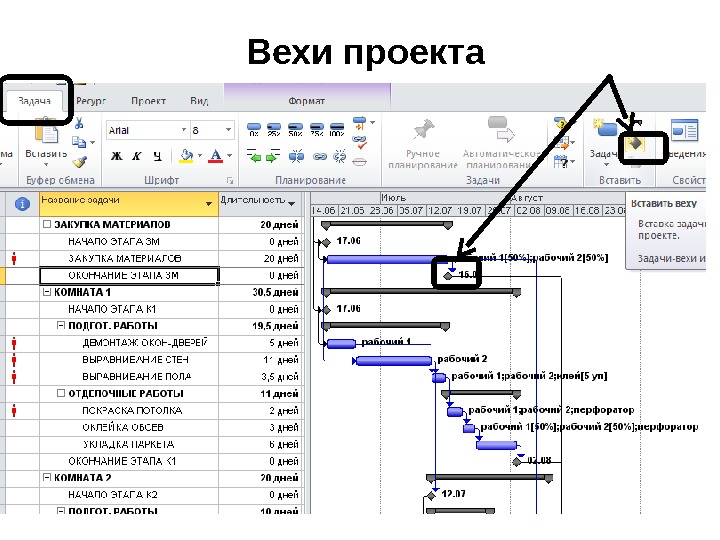Switch to the Ресурс ribbon tab
The width and height of the screenshot is (720, 540).
click(90, 101)
